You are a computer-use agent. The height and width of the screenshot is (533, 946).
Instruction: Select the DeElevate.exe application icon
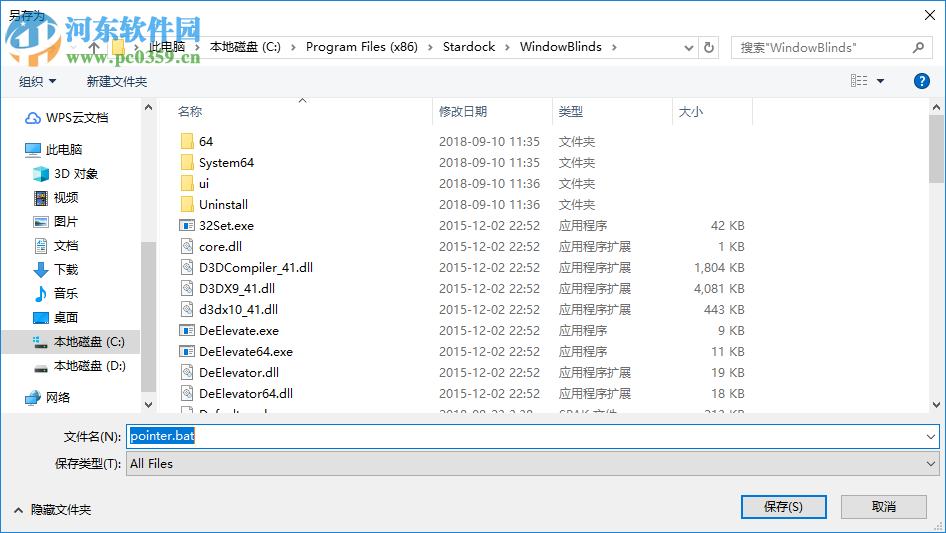tap(187, 331)
